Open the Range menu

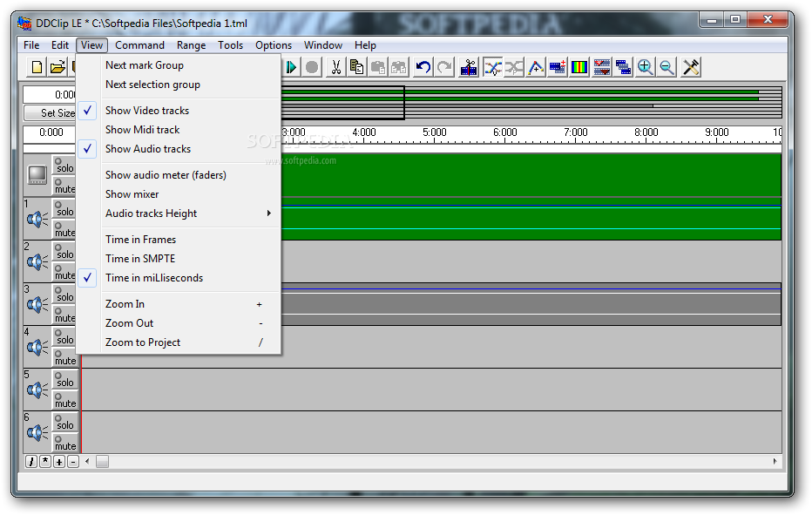pyautogui.click(x=191, y=45)
